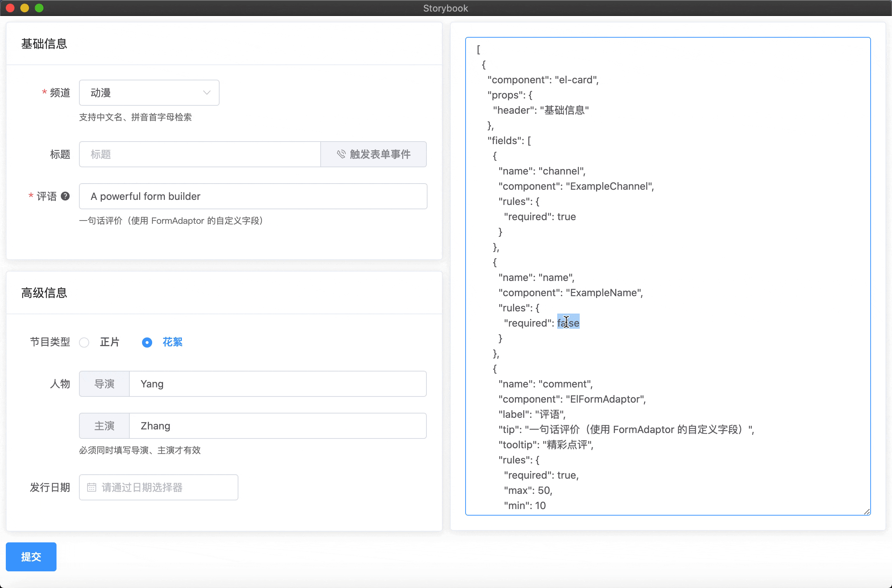Click the 主演 Zhang input field
The height and width of the screenshot is (588, 892).
point(277,426)
